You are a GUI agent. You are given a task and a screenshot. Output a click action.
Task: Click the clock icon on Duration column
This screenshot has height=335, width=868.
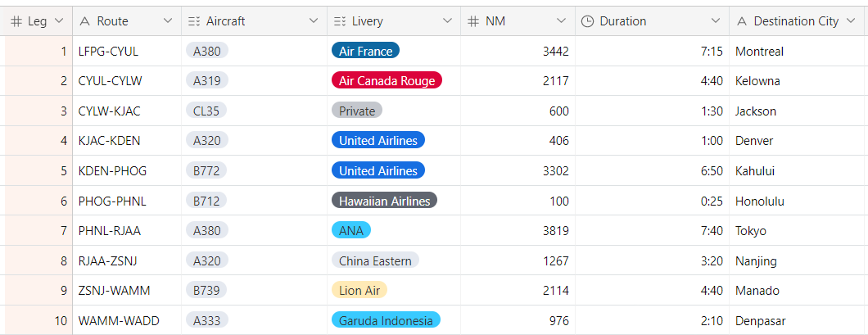(x=587, y=21)
